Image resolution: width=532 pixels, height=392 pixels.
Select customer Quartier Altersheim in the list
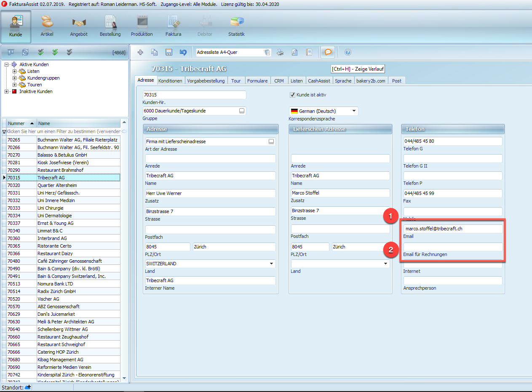pos(63,185)
